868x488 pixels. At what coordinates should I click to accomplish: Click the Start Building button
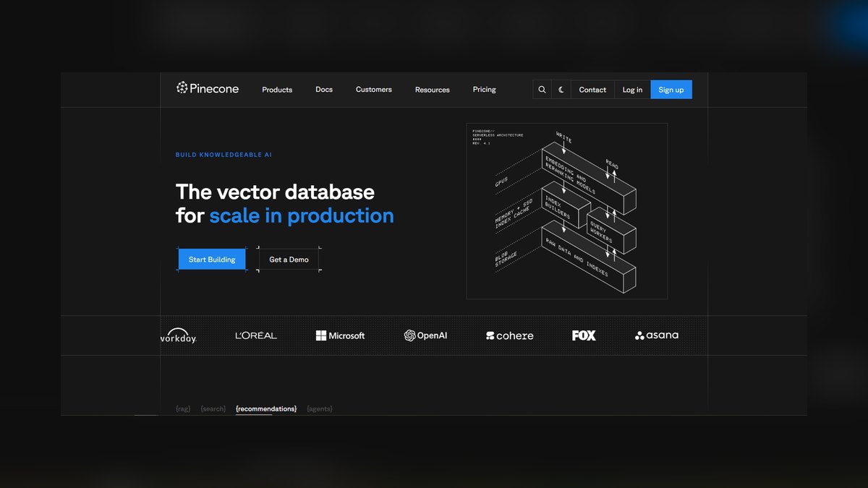(x=212, y=260)
